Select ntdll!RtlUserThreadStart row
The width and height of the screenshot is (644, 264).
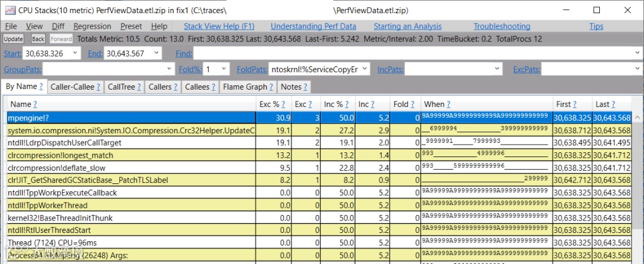[319, 230]
